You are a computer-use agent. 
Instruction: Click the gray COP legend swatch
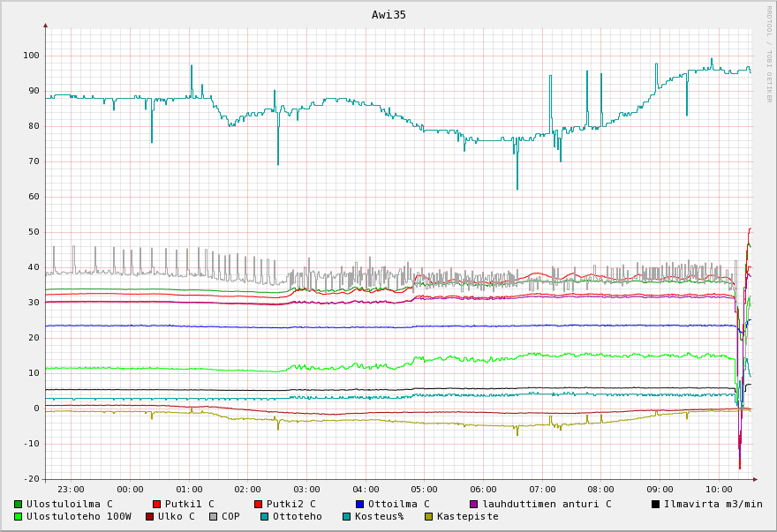click(214, 517)
